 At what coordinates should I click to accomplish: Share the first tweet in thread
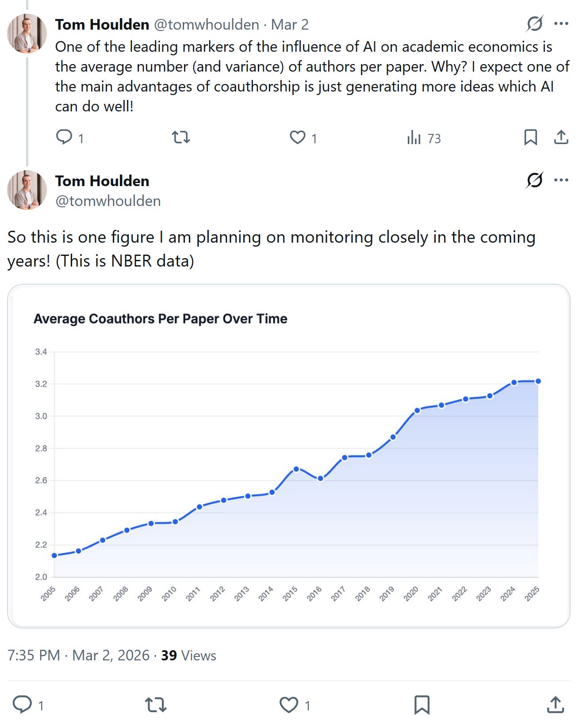[x=561, y=137]
